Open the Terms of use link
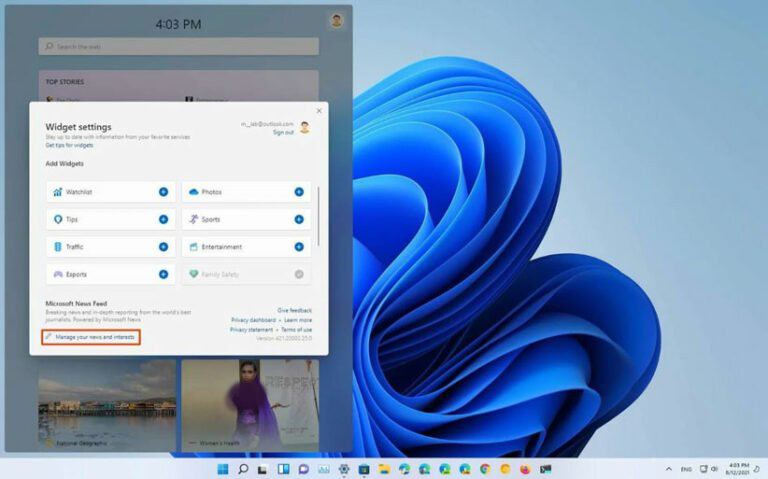768x479 pixels. (x=296, y=329)
